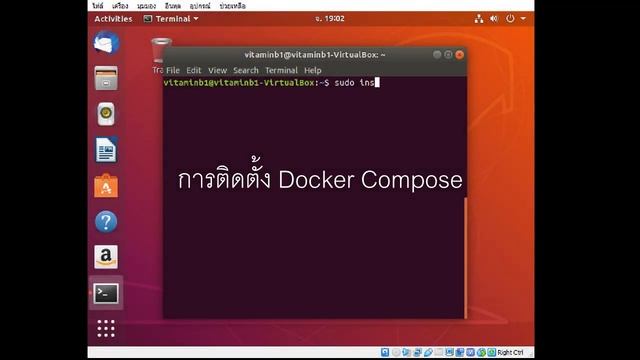Click VirtualBox keyboard capture indicator
The height and width of the screenshot is (360, 640).
pos(492,352)
